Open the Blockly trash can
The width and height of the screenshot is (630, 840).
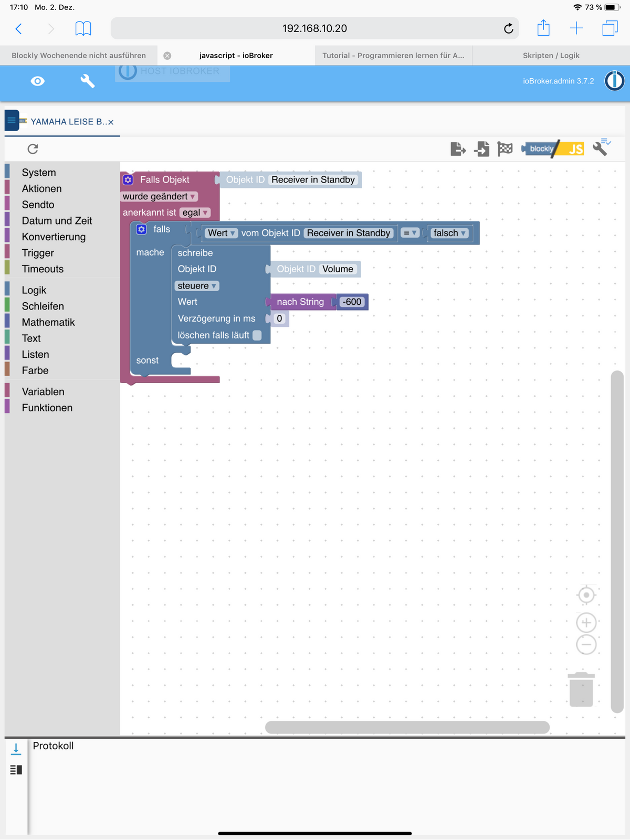click(581, 689)
